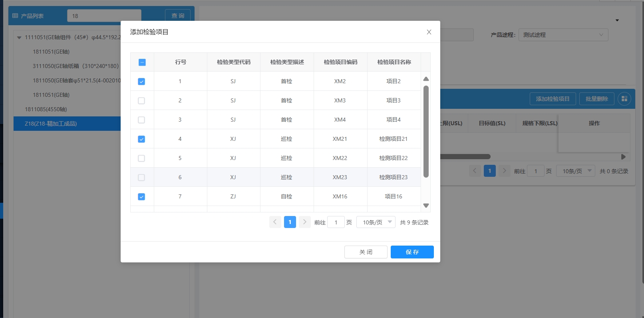
Task: Select page 1 in background pagination
Action: (x=490, y=171)
